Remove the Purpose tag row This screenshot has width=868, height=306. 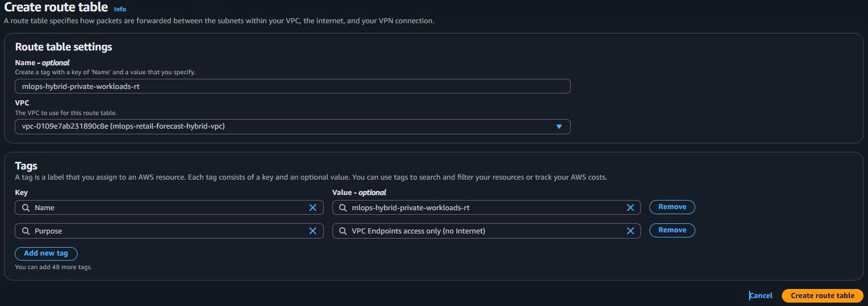point(672,230)
